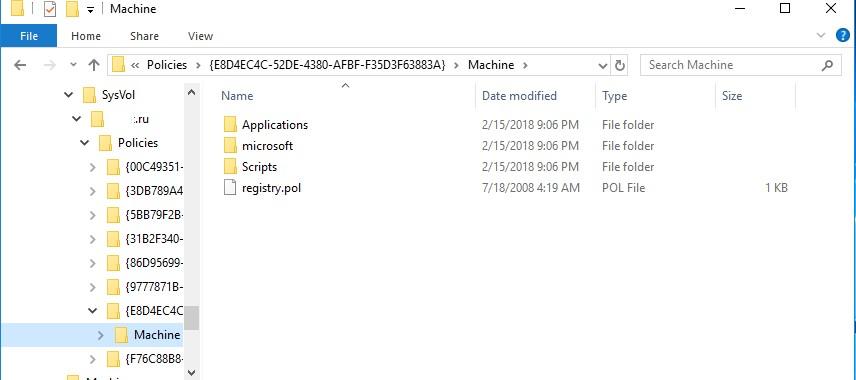Refresh the Machine folder view
Screen dimensions: 856x380
[620, 66]
